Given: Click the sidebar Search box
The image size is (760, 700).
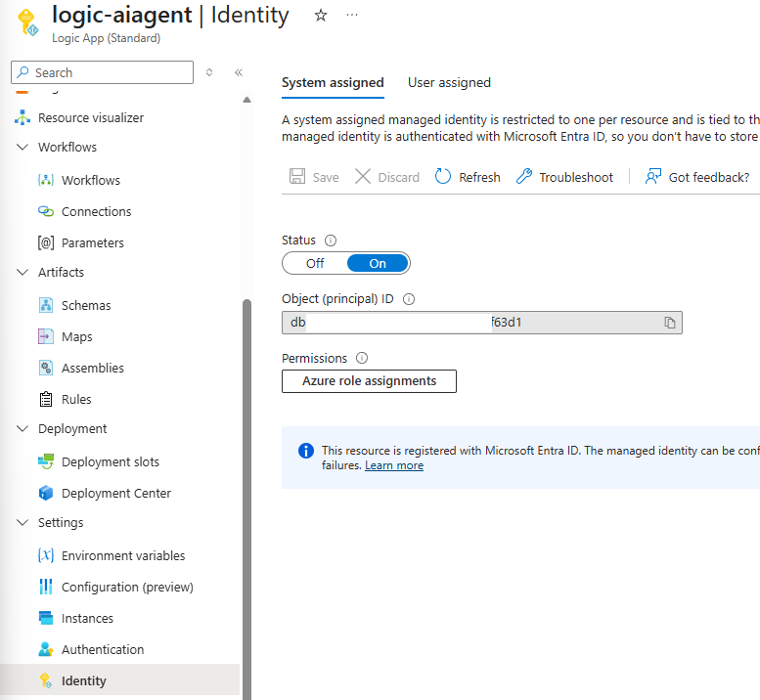Looking at the screenshot, I should click(103, 72).
